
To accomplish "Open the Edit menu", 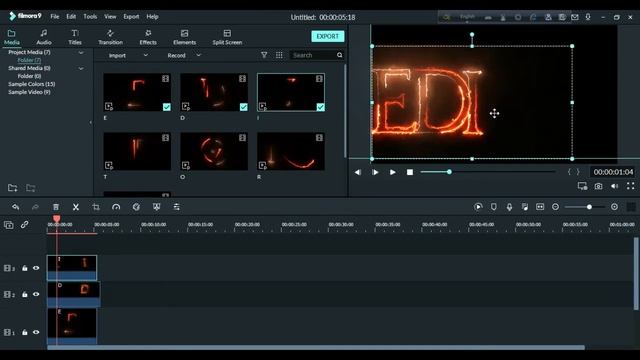I will [x=71, y=17].
